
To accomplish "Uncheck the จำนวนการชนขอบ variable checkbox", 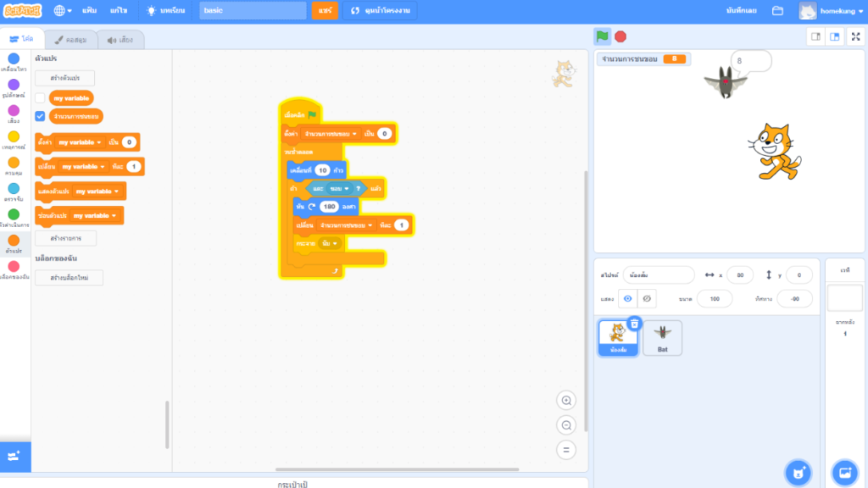I will (40, 116).
